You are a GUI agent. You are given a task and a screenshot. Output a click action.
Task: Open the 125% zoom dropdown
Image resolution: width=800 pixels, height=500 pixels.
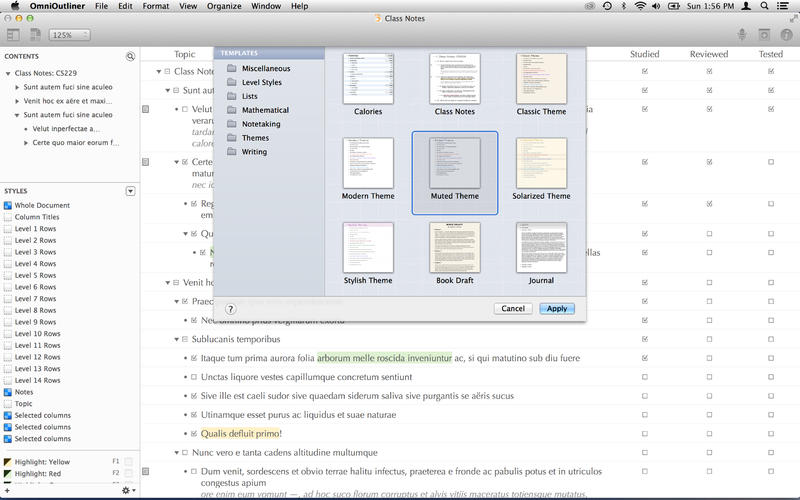tap(68, 35)
